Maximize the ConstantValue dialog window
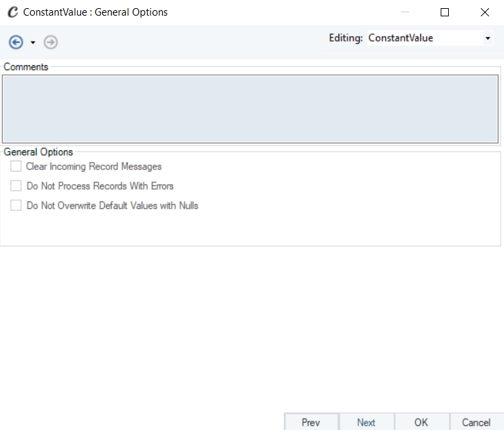The image size is (504, 430). coord(445,12)
